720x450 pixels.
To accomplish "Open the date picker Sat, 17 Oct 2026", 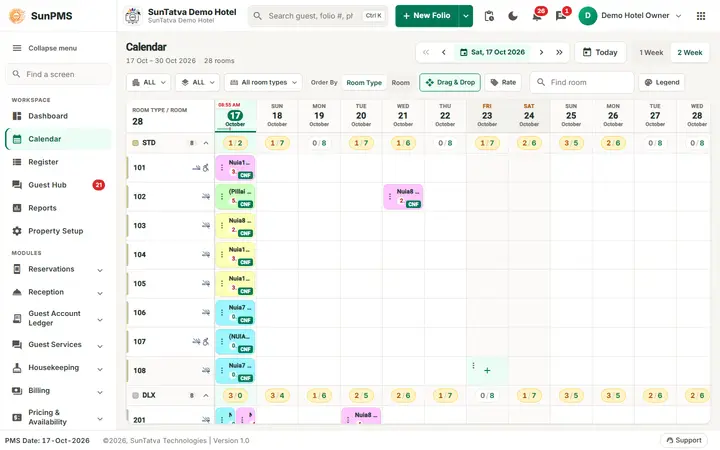I will (x=492, y=52).
